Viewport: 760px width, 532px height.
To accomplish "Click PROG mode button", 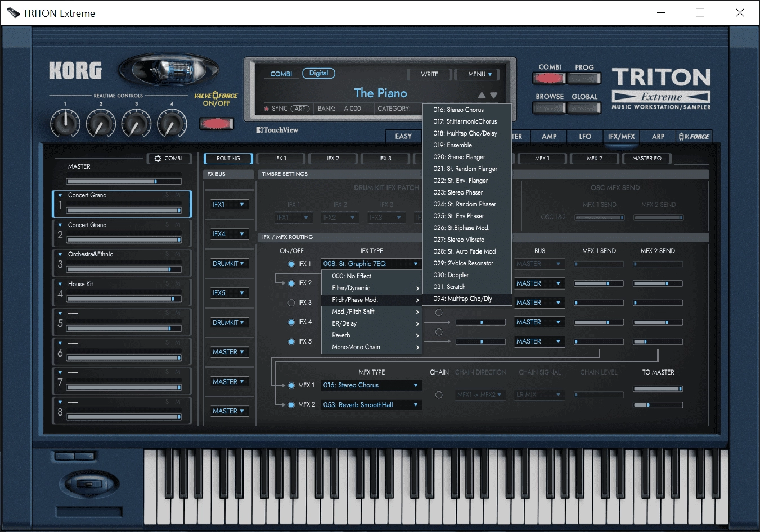I will [584, 78].
